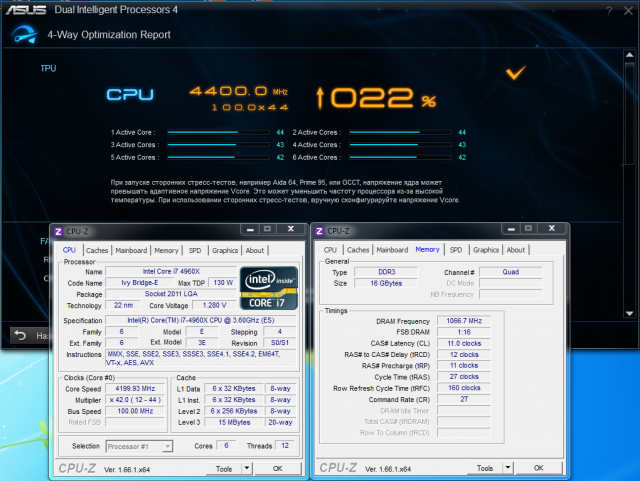Click the orange TPU checkmark icon
The height and width of the screenshot is (481, 640).
coord(516,73)
